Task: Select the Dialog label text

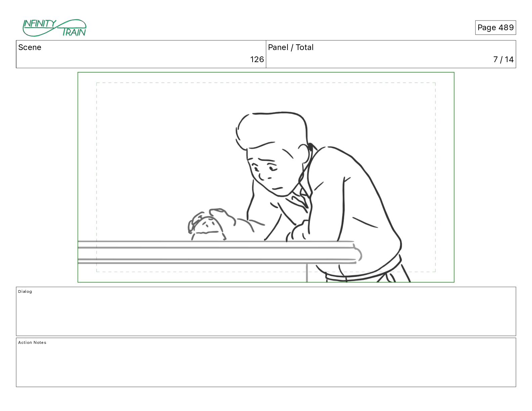Action: 25,291
